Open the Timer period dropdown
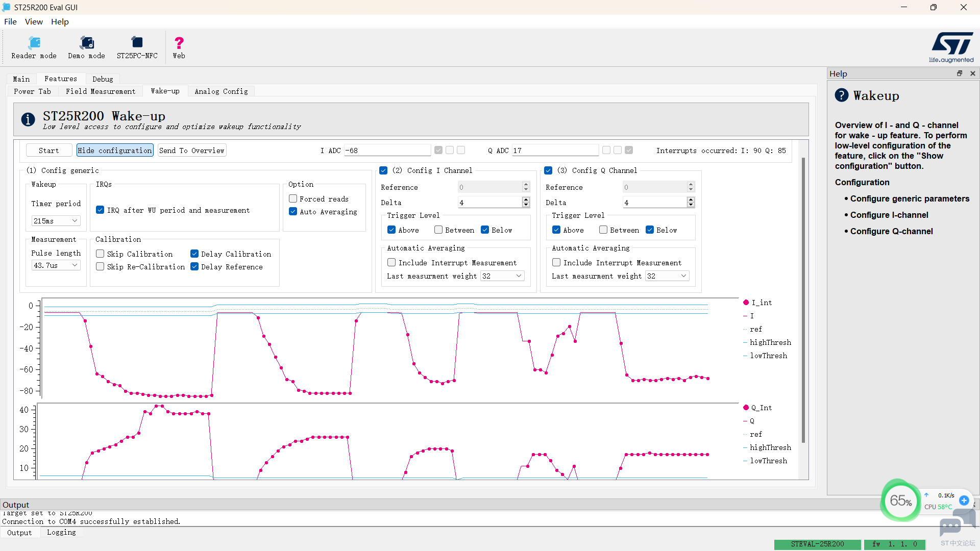980x551 pixels. 56,221
